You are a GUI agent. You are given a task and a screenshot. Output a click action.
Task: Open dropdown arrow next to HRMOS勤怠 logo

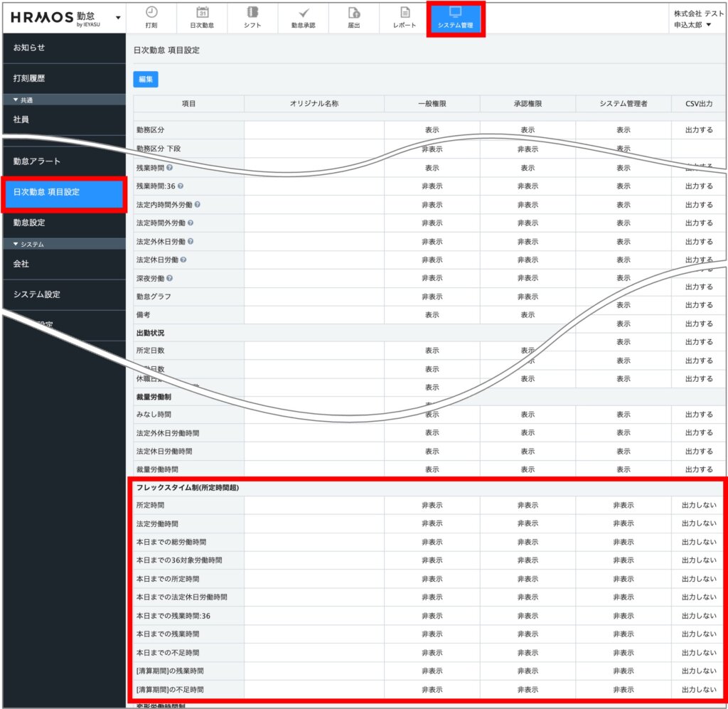pyautogui.click(x=118, y=17)
